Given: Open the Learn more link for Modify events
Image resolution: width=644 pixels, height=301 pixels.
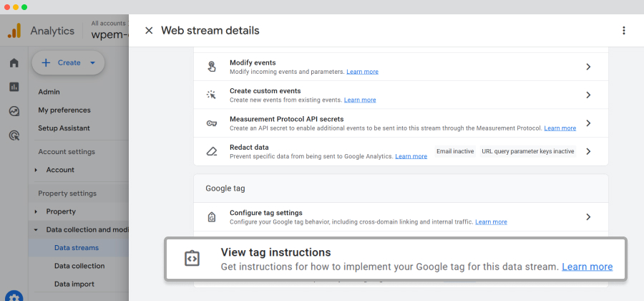Looking at the screenshot, I should [362, 72].
